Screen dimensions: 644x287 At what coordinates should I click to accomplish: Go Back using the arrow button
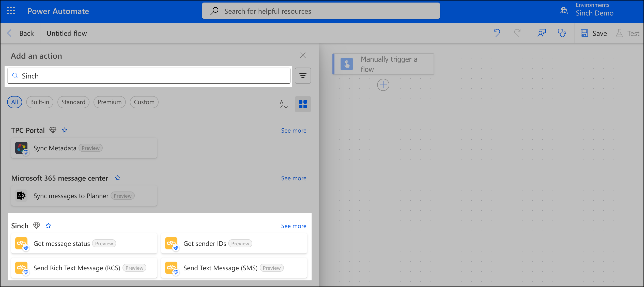(x=20, y=33)
